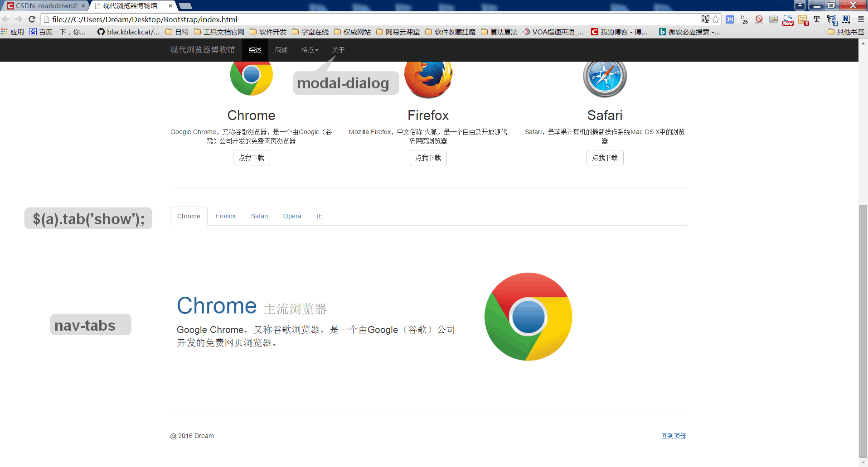Click the bookmark star in address bar
Screen dimensions: 868x467
(x=716, y=19)
